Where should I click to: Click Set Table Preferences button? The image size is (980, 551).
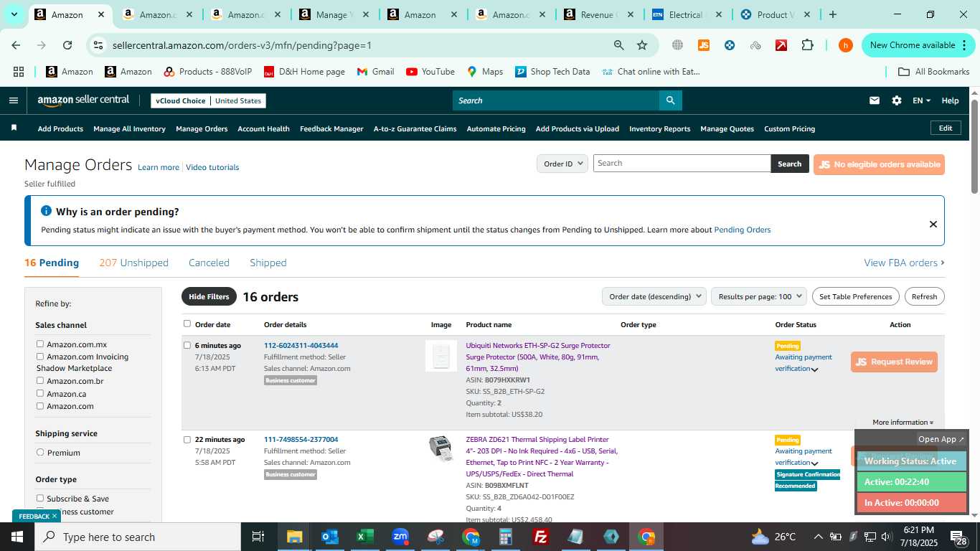[x=855, y=296]
